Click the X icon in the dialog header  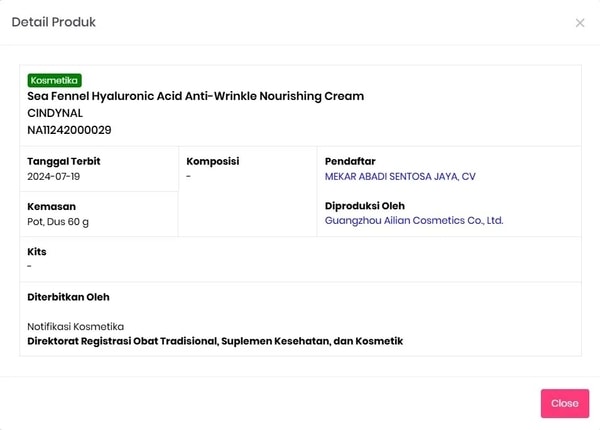[580, 23]
